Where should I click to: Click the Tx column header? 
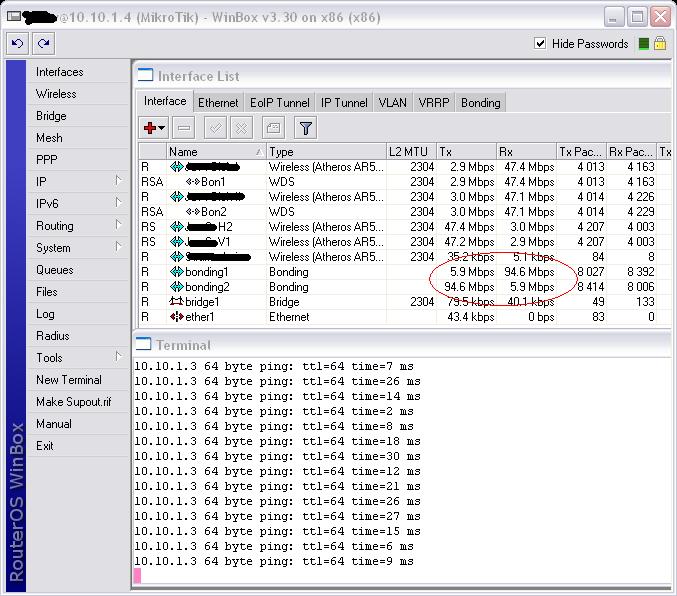tap(466, 152)
